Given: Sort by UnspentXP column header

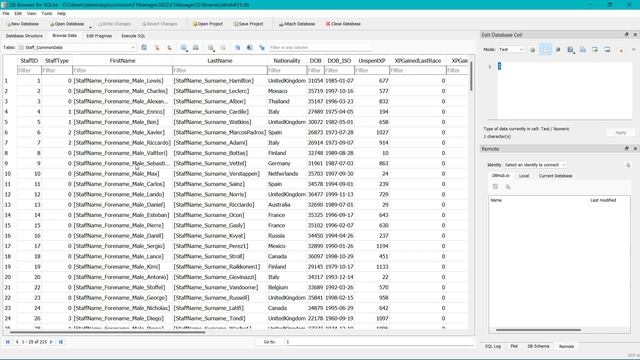Looking at the screenshot, I should 372,61.
